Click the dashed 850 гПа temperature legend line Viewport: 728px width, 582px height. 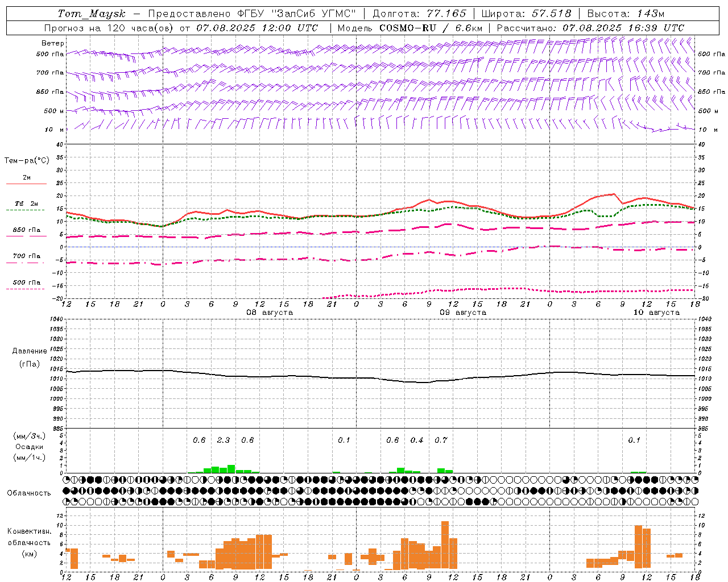click(26, 236)
